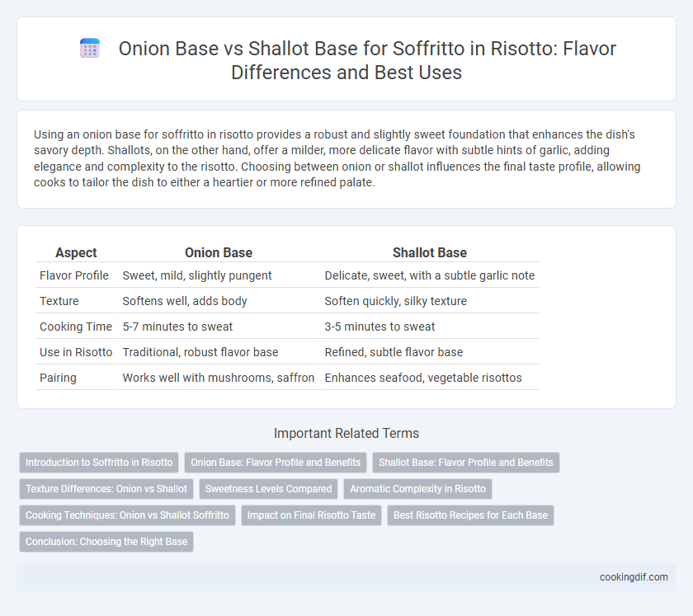Select the 'Cooking Time' table row label
The width and height of the screenshot is (693, 616).
[76, 327]
